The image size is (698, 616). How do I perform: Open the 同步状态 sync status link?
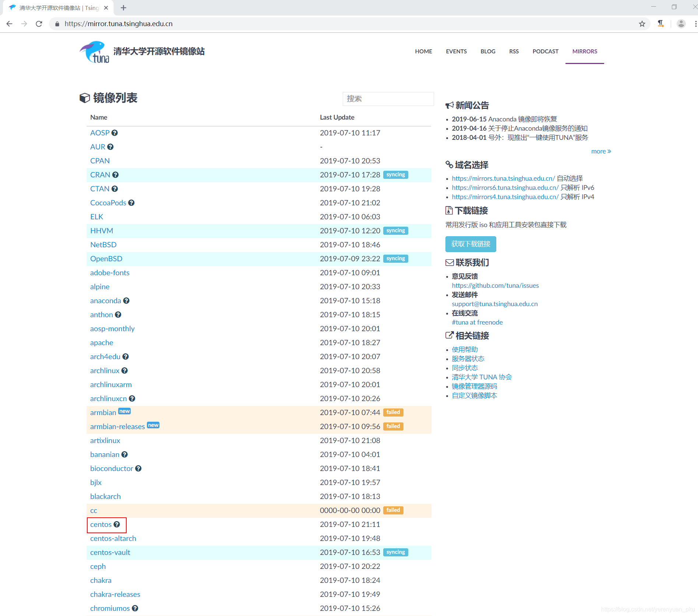[465, 368]
